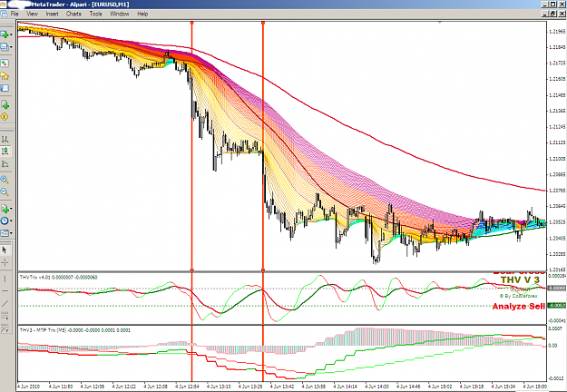Open the Charts menu
This screenshot has width=567, height=392.
point(73,14)
